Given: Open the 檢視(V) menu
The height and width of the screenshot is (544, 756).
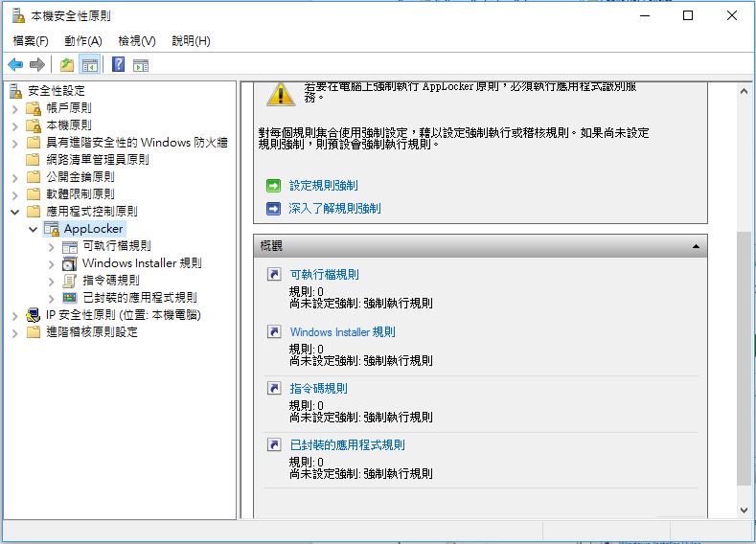Looking at the screenshot, I should pos(137,41).
